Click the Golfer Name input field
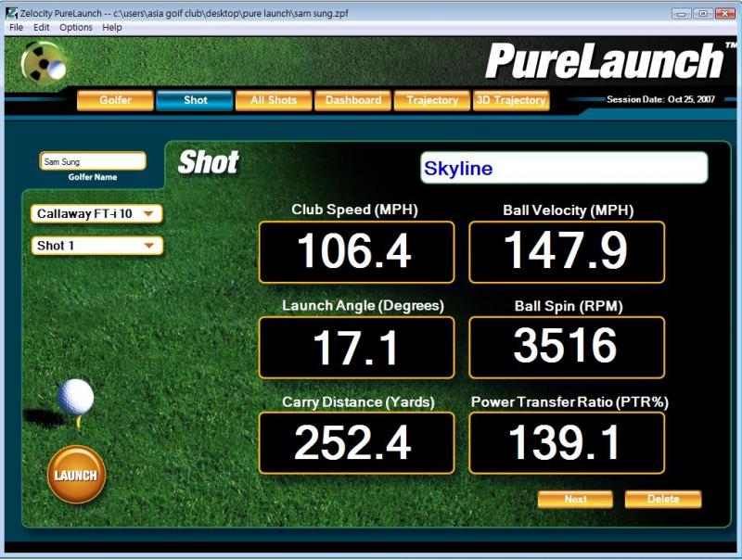Image resolution: width=742 pixels, height=560 pixels. click(x=93, y=161)
